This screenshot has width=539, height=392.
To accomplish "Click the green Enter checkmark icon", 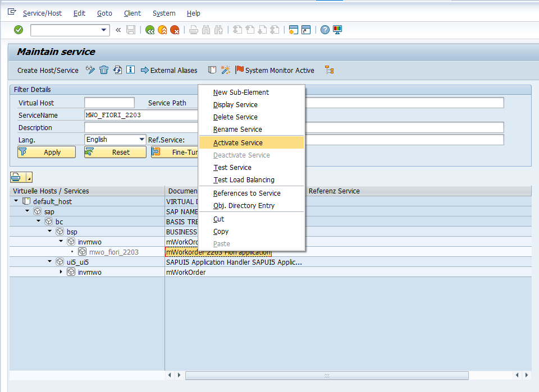I will [x=19, y=30].
